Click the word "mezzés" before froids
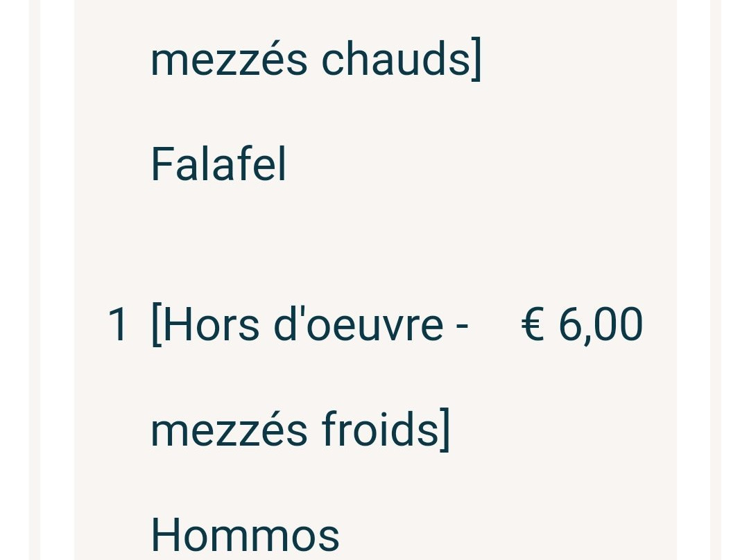The width and height of the screenshot is (749, 560). click(229, 430)
